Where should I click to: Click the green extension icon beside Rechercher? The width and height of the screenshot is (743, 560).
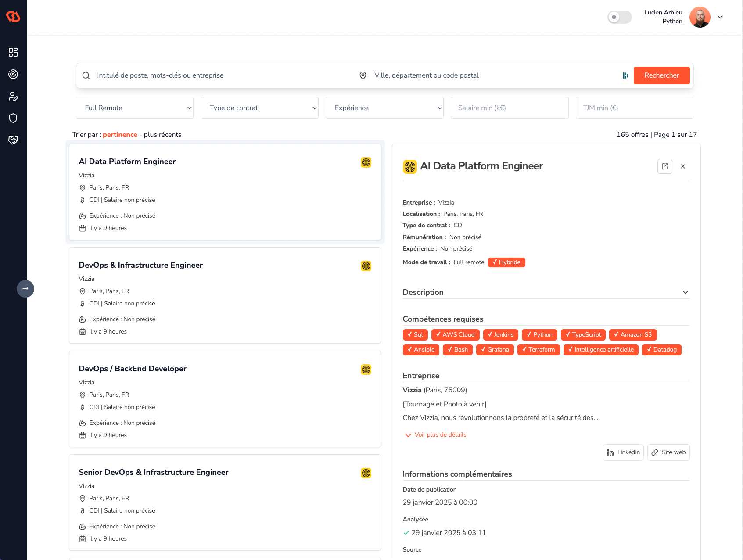tap(625, 75)
